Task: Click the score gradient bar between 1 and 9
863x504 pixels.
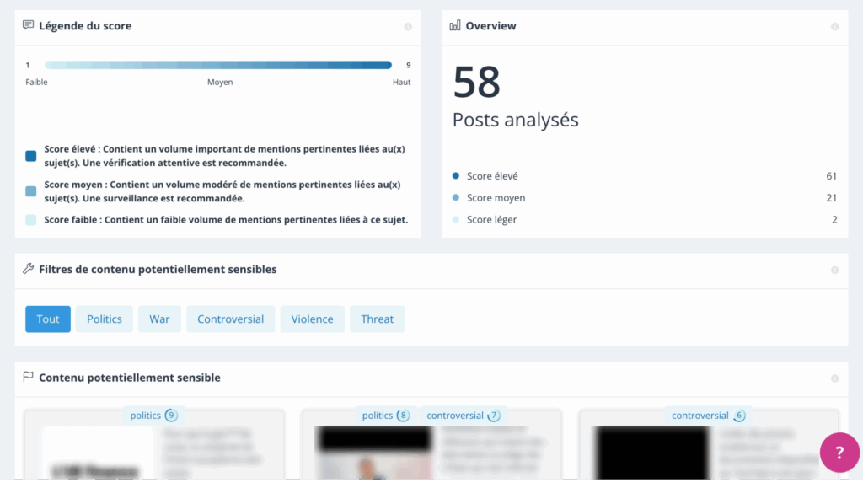Action: point(217,65)
